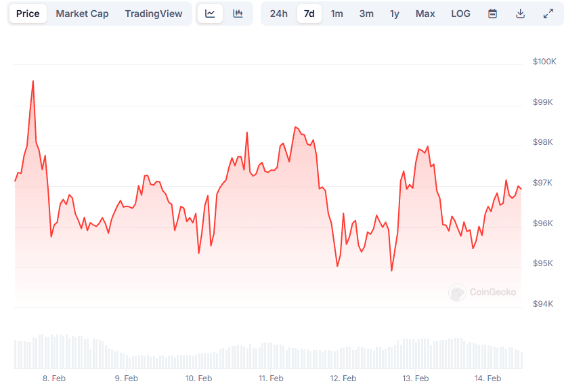Click the 13. Feb date label

click(416, 378)
